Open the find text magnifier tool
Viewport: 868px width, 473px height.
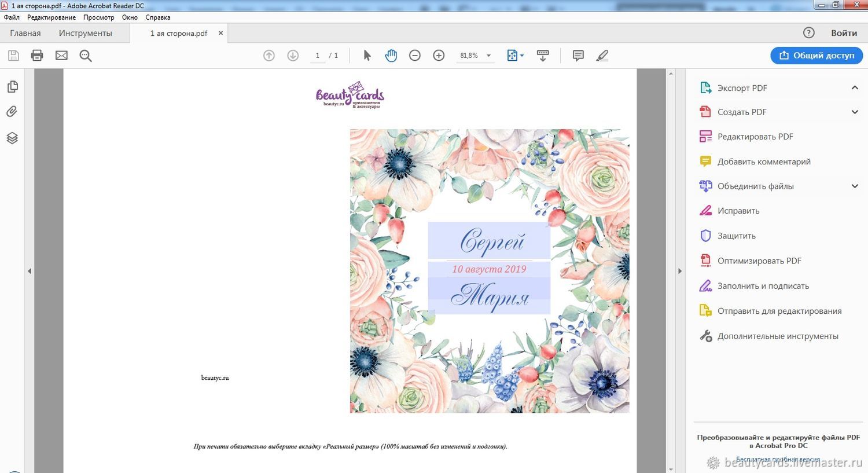[86, 56]
